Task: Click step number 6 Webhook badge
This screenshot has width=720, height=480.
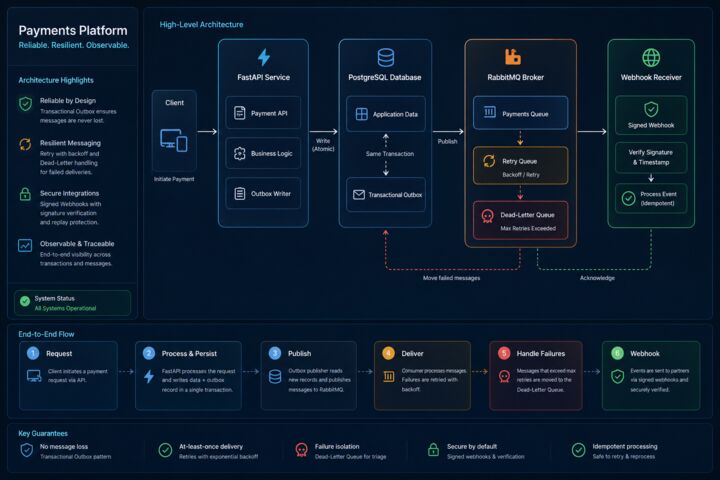Action: pyautogui.click(x=617, y=353)
